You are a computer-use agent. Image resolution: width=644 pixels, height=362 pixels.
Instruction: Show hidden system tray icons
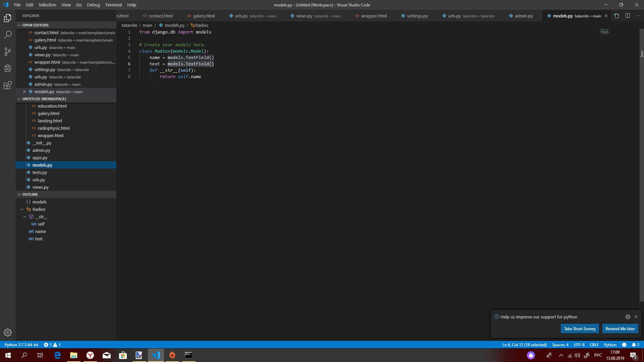561,355
